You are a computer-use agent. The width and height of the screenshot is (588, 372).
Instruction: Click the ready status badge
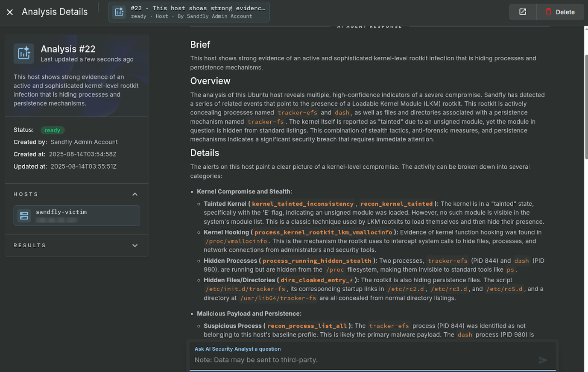tap(53, 130)
